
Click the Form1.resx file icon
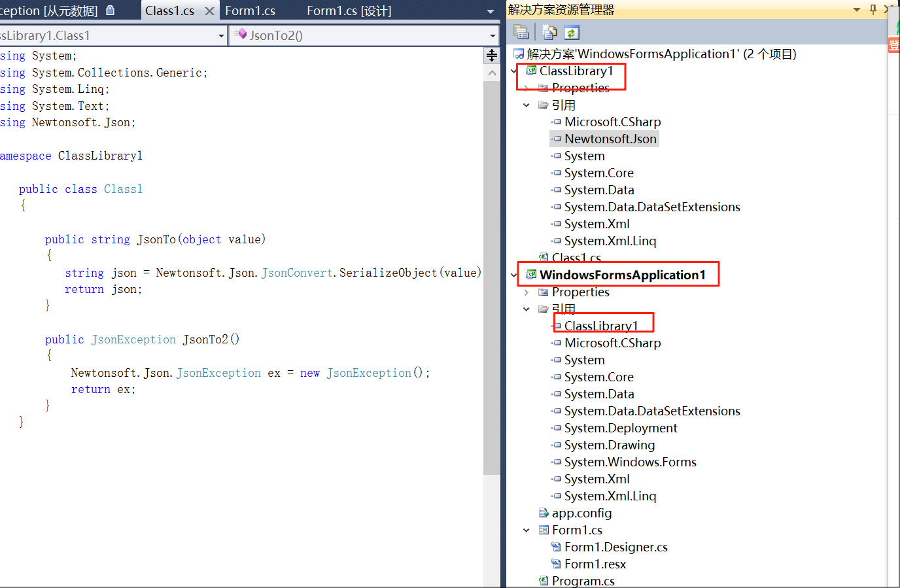click(x=556, y=564)
